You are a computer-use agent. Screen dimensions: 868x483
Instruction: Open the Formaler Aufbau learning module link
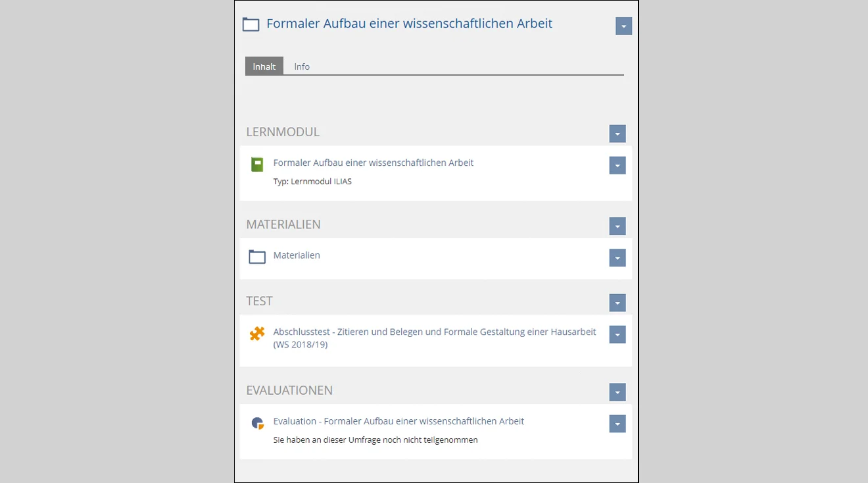(373, 163)
